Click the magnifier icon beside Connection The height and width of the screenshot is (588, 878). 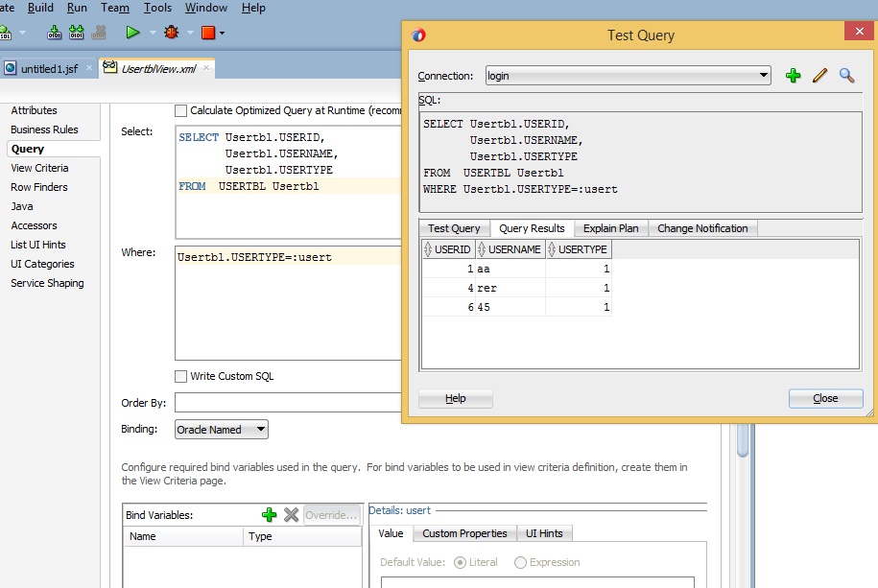click(x=846, y=76)
